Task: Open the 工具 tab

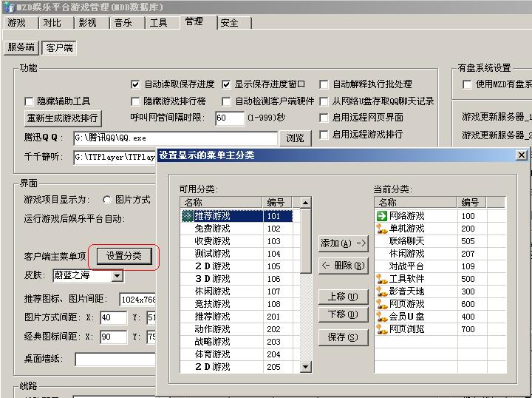Action: pyautogui.click(x=159, y=23)
